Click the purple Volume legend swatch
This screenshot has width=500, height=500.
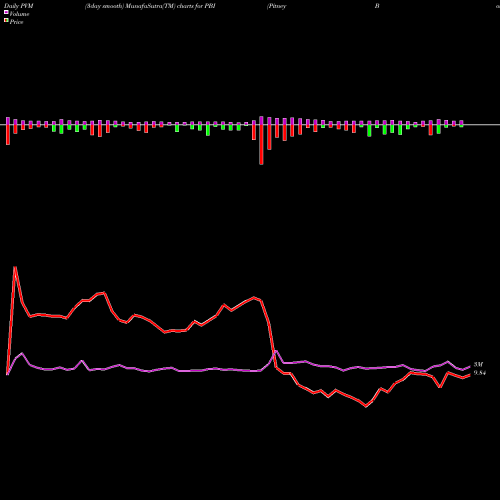click(x=6, y=13)
